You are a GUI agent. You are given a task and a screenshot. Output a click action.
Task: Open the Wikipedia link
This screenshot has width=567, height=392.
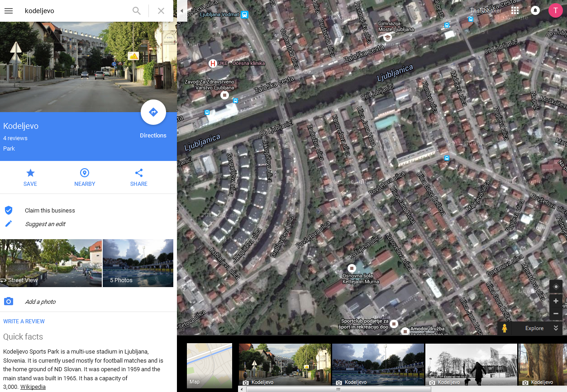[x=33, y=387]
